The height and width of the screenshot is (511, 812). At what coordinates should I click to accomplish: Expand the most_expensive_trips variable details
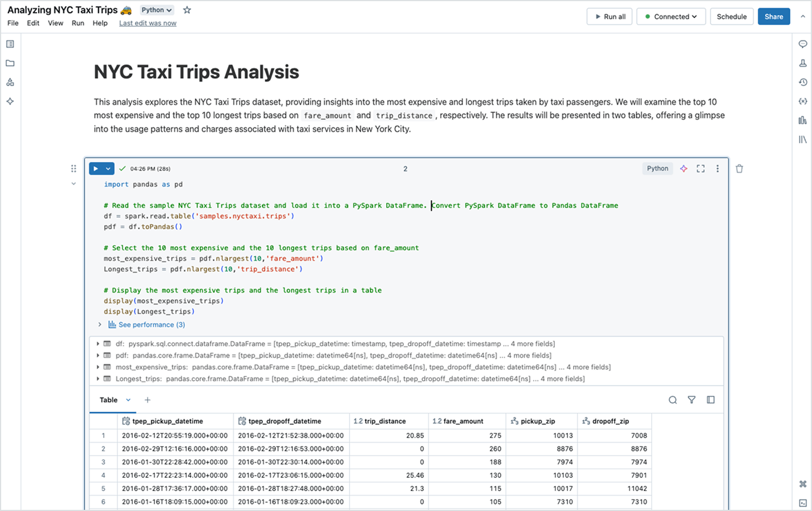98,367
